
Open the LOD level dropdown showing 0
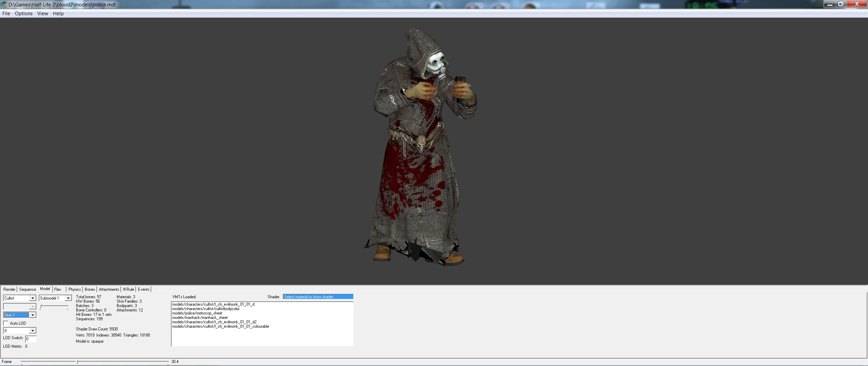tap(33, 331)
